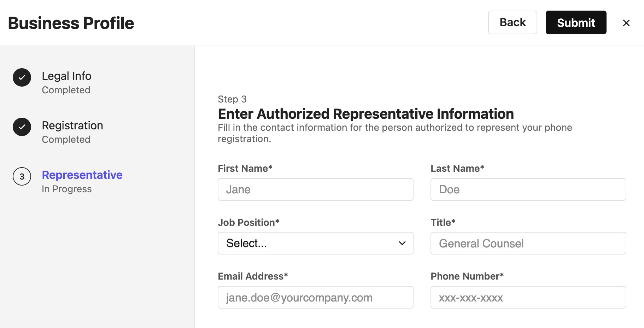Click the Phone Number input field
The height and width of the screenshot is (328, 644).
(x=528, y=297)
